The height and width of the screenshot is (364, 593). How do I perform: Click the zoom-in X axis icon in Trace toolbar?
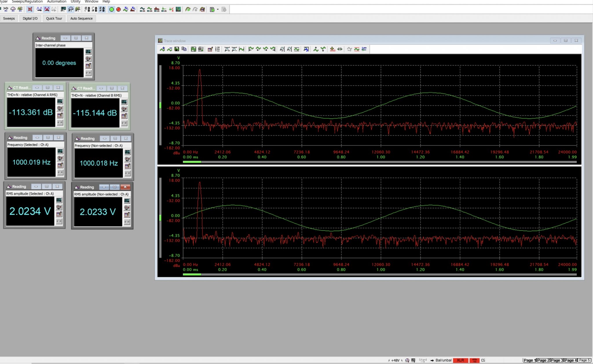click(x=227, y=49)
